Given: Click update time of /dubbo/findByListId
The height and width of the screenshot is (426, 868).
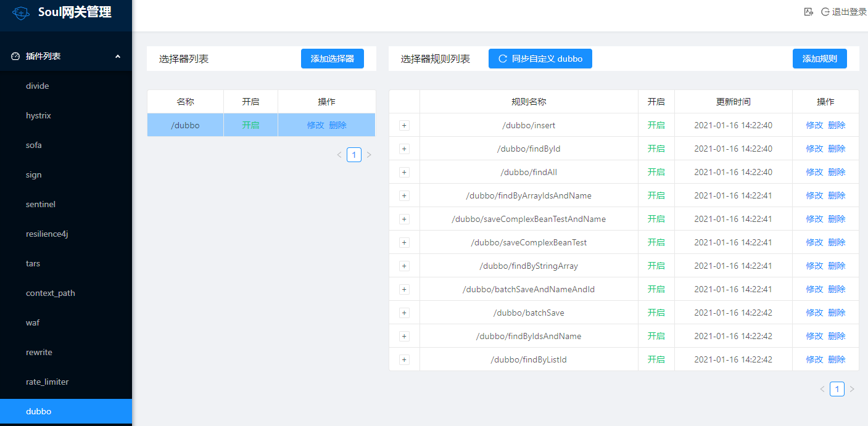Looking at the screenshot, I should pyautogui.click(x=734, y=359).
